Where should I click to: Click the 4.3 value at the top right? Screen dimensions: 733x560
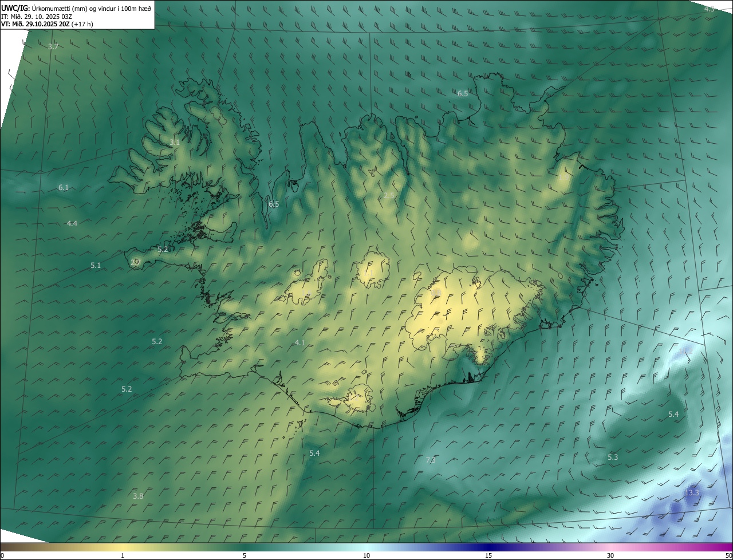(709, 9)
